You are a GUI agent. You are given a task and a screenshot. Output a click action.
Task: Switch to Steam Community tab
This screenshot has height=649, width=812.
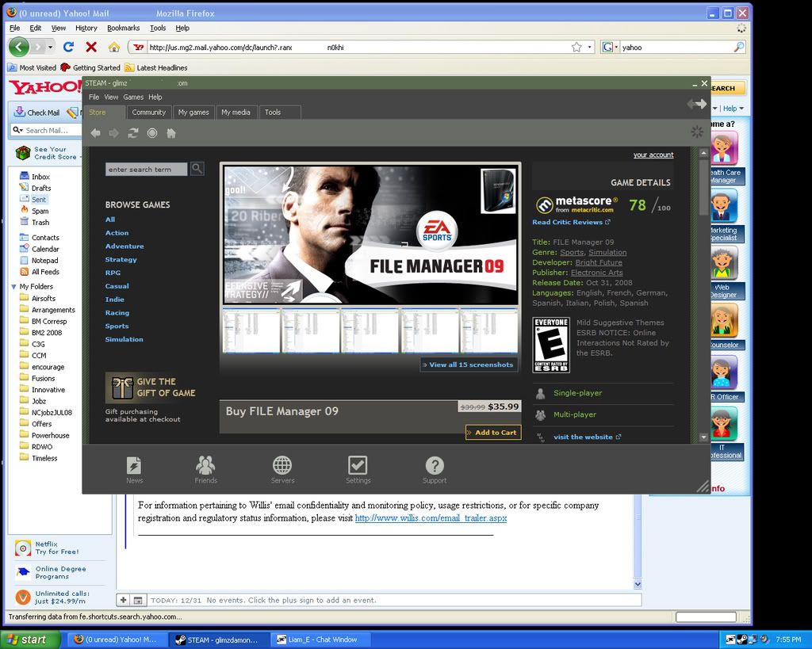point(148,113)
